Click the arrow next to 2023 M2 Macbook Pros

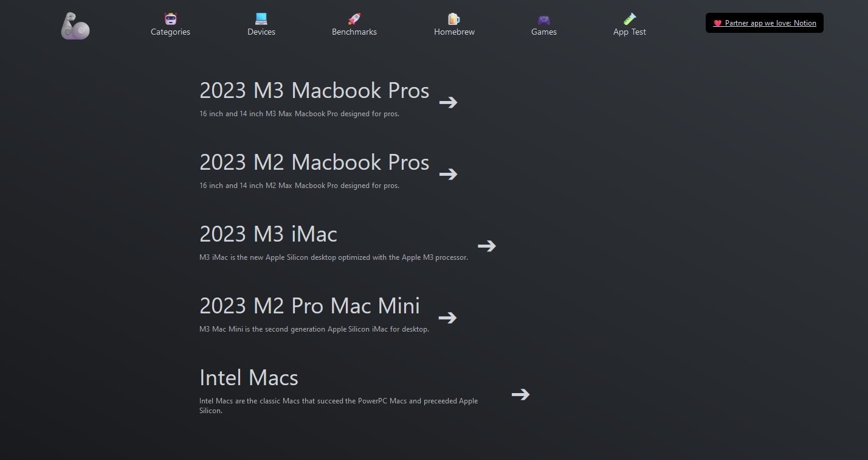click(x=449, y=174)
